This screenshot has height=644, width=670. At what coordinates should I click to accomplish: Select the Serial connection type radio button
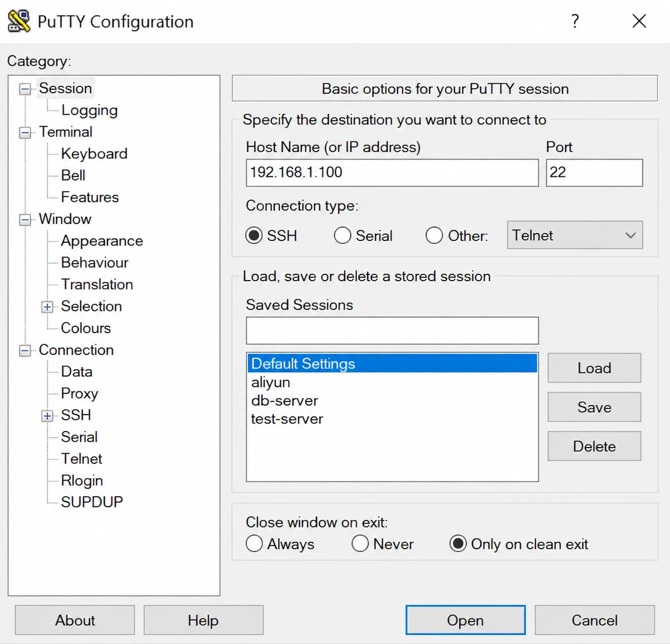point(343,236)
